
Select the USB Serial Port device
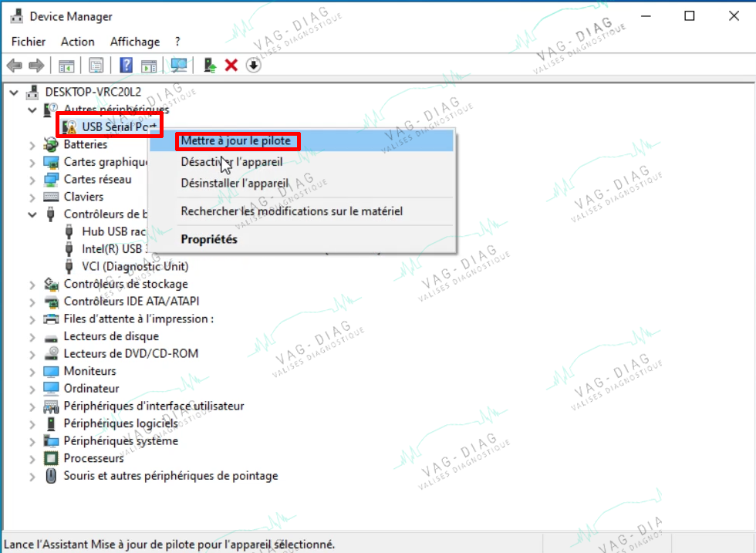(119, 126)
